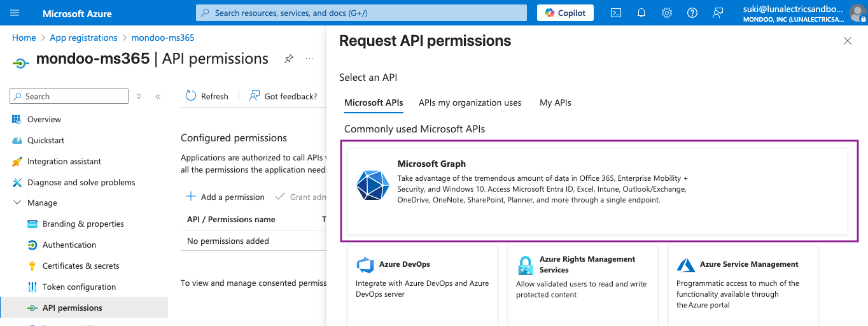
Task: Select Azure Rights Management Services card
Action: click(x=583, y=286)
